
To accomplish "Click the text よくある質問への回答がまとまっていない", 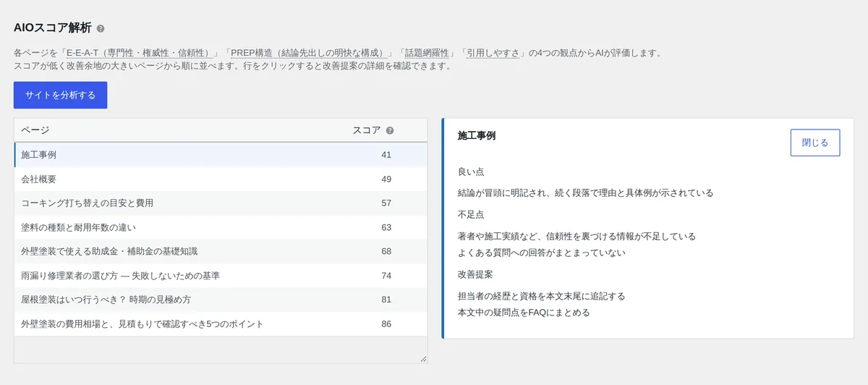I will [x=542, y=253].
